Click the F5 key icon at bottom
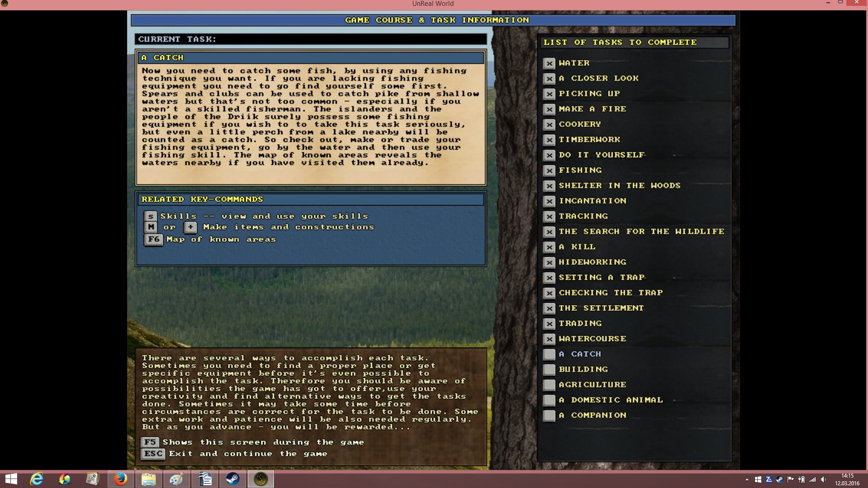Screen dimensions: 868x488 click(150, 442)
